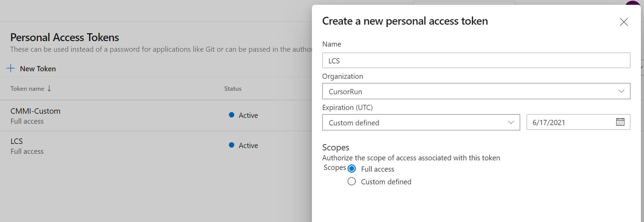The height and width of the screenshot is (222, 644).
Task: Open the Expiration Custom defined dropdown
Action: point(421,122)
